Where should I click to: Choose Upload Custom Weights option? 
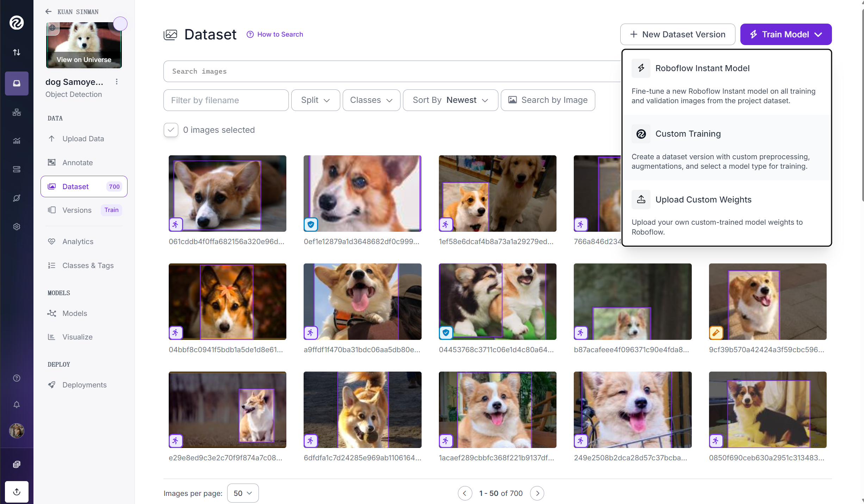click(703, 200)
